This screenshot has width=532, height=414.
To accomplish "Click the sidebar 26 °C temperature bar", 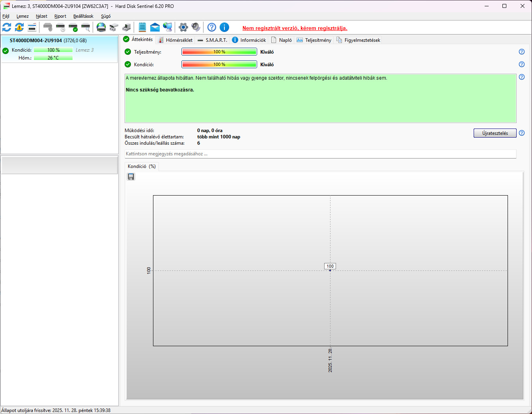I will click(53, 58).
